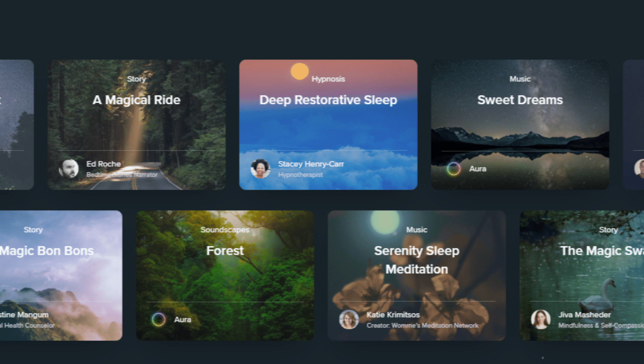Image resolution: width=644 pixels, height=364 pixels.
Task: Click the partially visible avatar at right edge
Action: click(639, 169)
